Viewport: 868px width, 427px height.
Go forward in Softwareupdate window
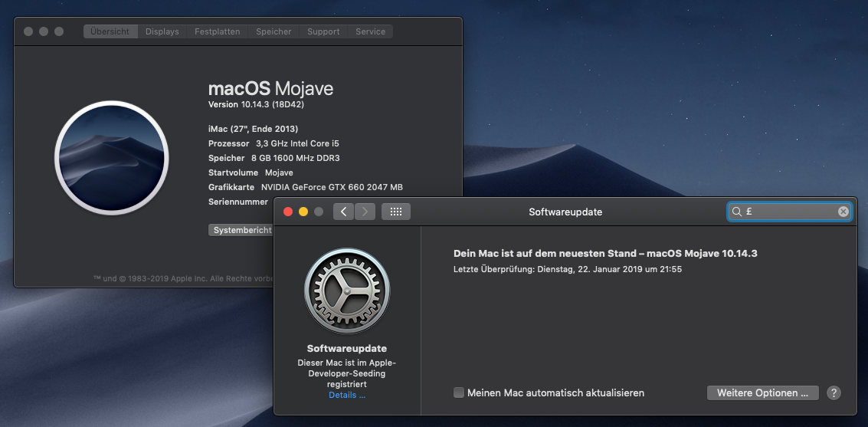pyautogui.click(x=365, y=212)
